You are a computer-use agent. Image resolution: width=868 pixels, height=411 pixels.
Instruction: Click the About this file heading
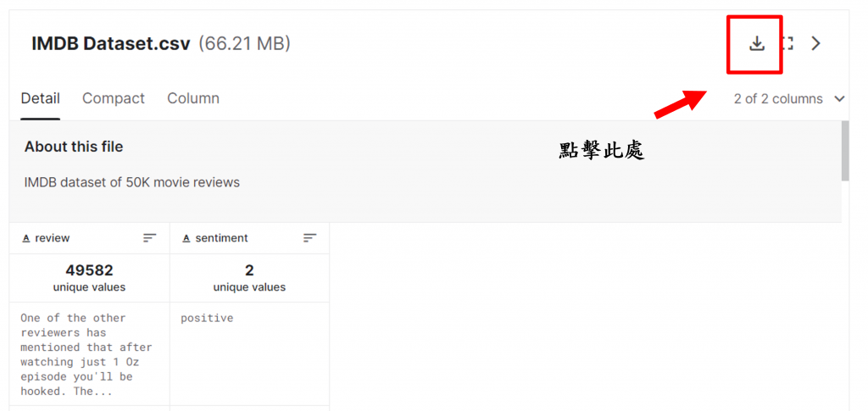(x=74, y=147)
